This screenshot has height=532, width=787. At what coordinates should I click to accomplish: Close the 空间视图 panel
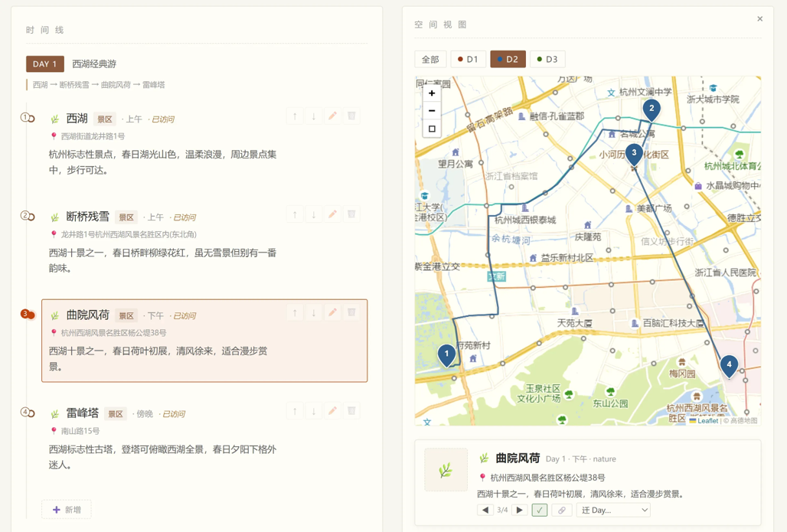(x=760, y=18)
